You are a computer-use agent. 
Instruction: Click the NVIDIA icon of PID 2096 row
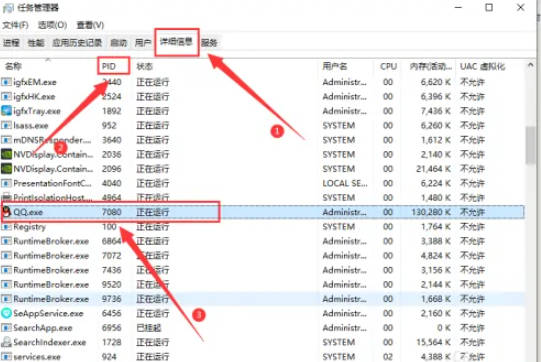coord(6,169)
